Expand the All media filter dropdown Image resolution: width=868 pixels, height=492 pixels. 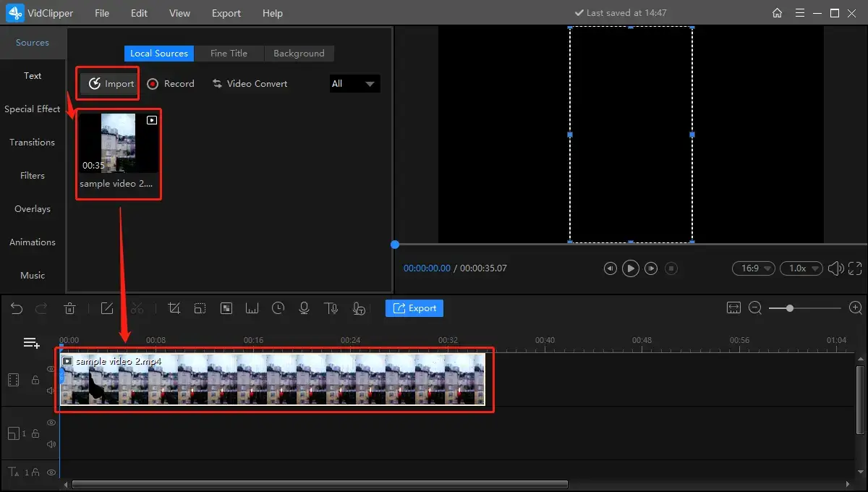tap(354, 84)
